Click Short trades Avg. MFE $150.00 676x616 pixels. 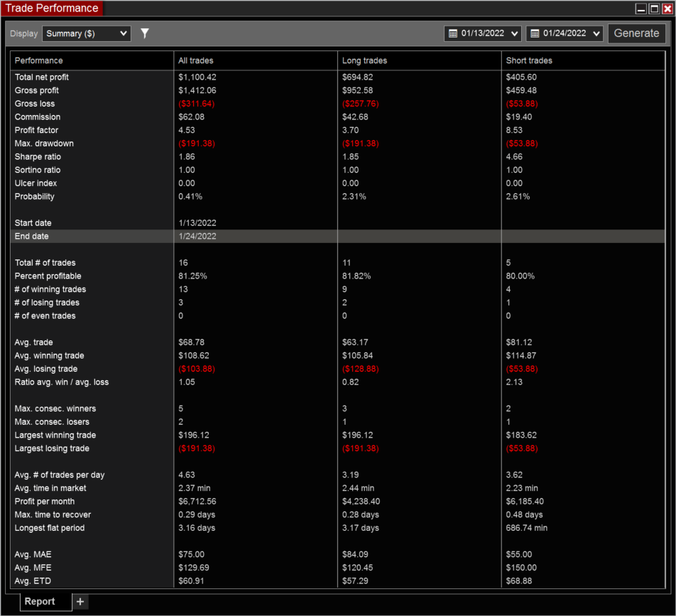[x=521, y=568]
